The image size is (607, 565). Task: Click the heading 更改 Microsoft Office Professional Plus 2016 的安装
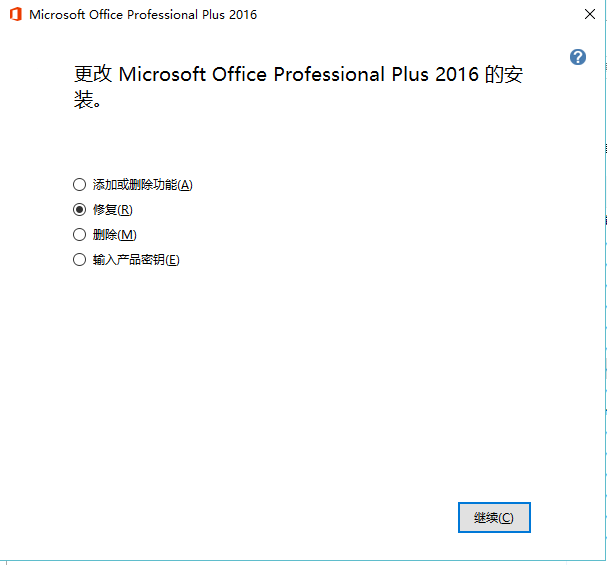(298, 87)
